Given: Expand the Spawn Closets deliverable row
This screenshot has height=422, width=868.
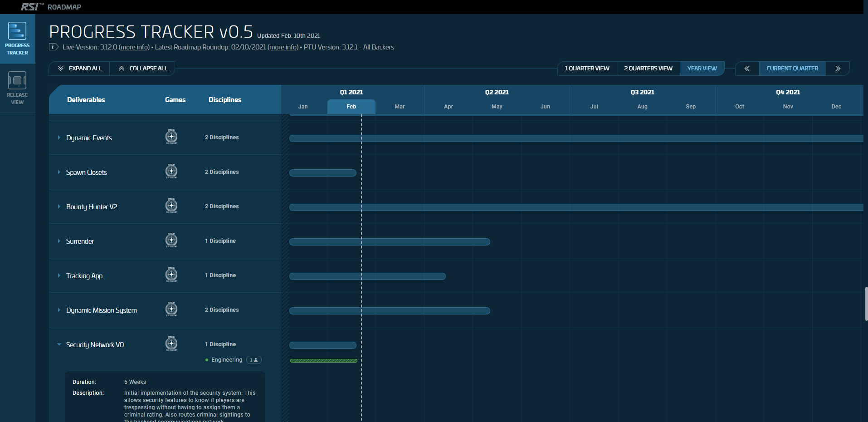Looking at the screenshot, I should coord(59,172).
